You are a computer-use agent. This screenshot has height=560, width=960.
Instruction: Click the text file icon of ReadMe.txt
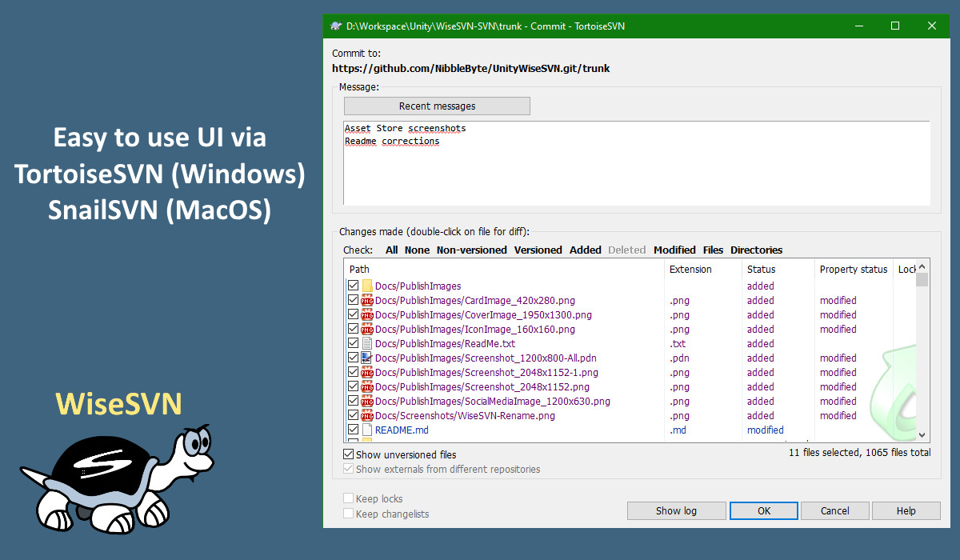tap(367, 344)
